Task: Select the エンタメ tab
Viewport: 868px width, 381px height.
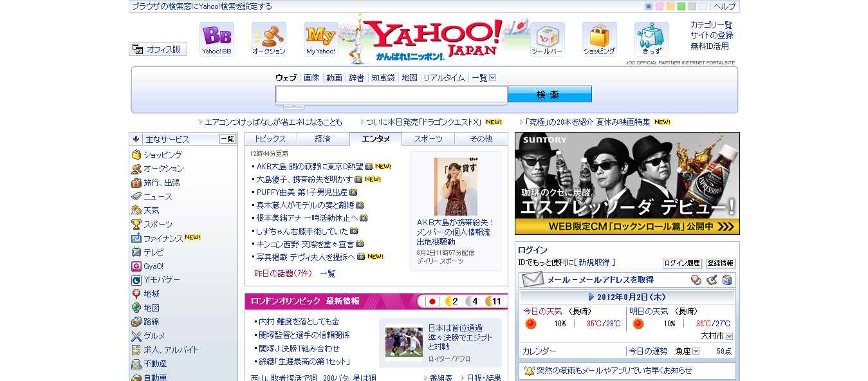Action: pyautogui.click(x=376, y=139)
